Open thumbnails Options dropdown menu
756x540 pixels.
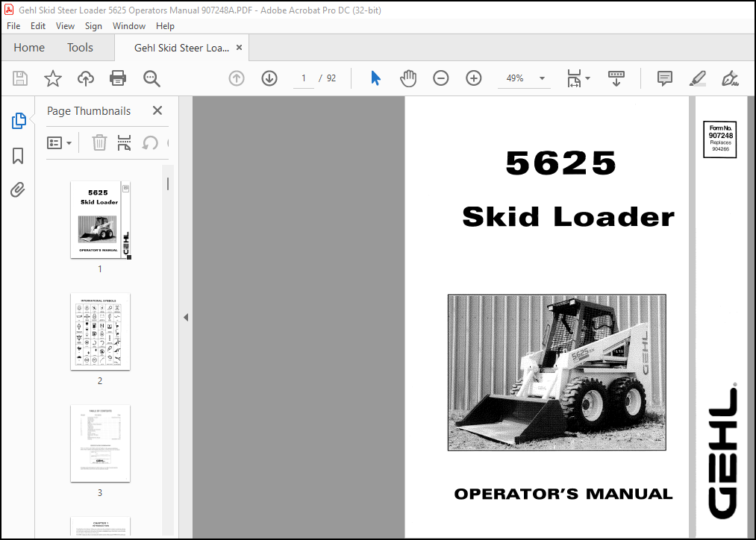click(59, 142)
